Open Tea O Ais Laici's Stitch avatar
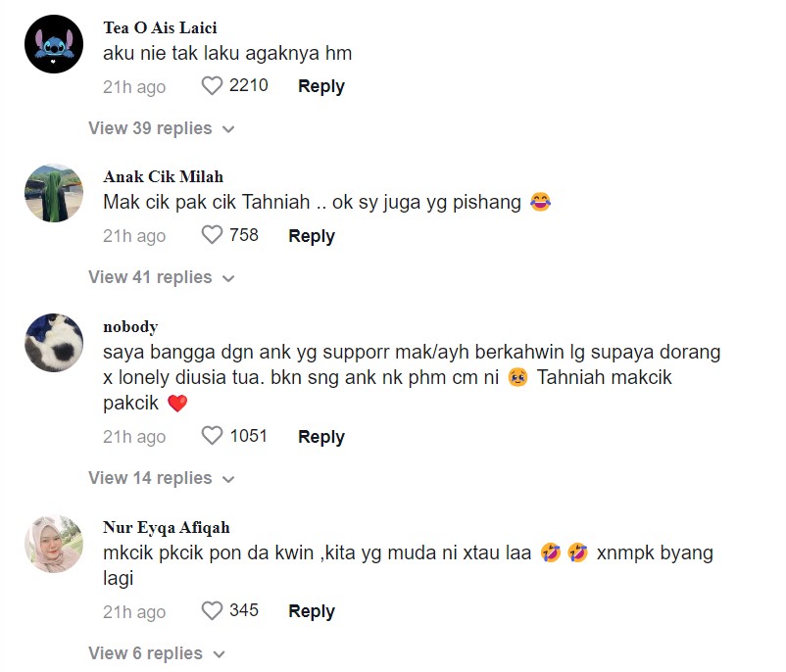 tap(53, 44)
